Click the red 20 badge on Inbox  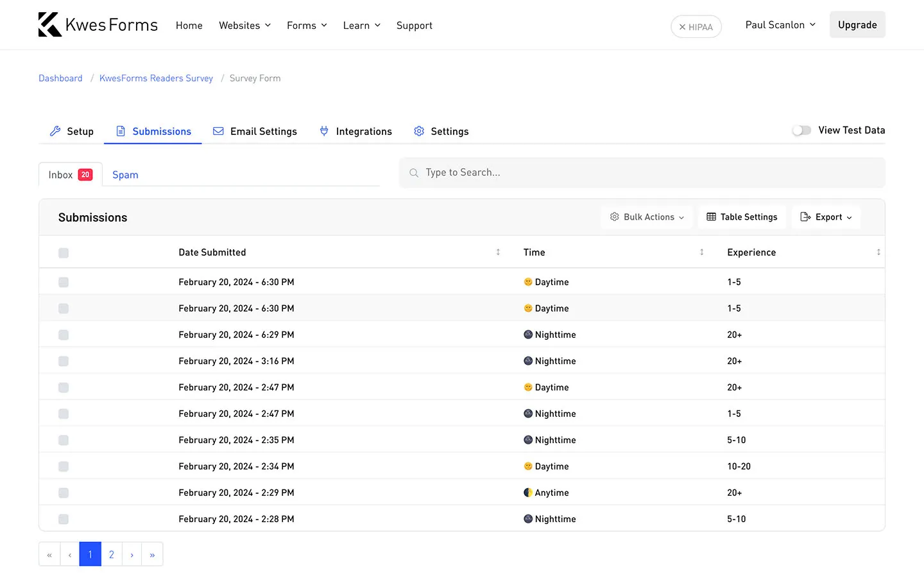pyautogui.click(x=85, y=175)
